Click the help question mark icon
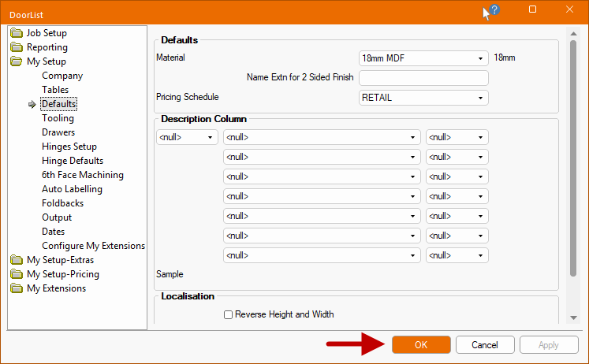 (x=494, y=10)
